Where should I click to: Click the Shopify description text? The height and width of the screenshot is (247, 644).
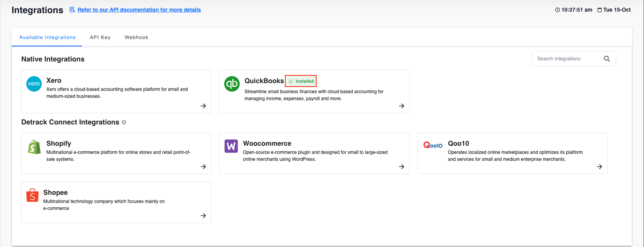[118, 156]
